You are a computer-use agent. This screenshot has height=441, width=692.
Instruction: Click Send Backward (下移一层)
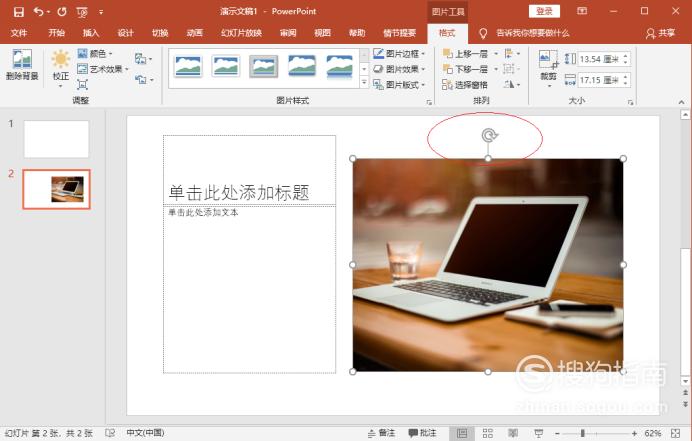tap(466, 69)
